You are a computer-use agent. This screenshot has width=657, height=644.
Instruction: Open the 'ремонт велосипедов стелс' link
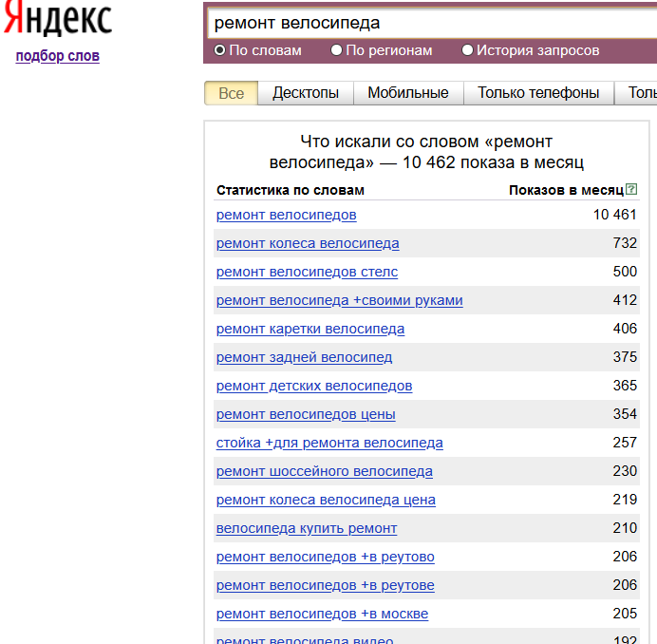(x=307, y=272)
